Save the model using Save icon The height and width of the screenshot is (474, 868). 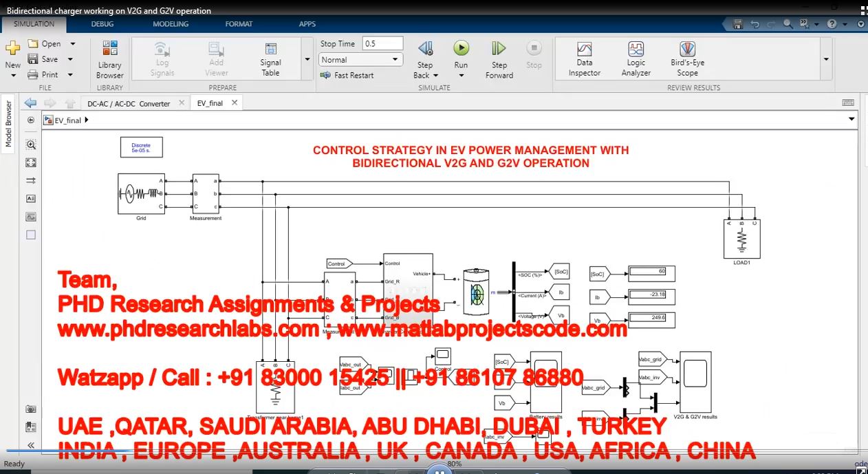pyautogui.click(x=43, y=59)
